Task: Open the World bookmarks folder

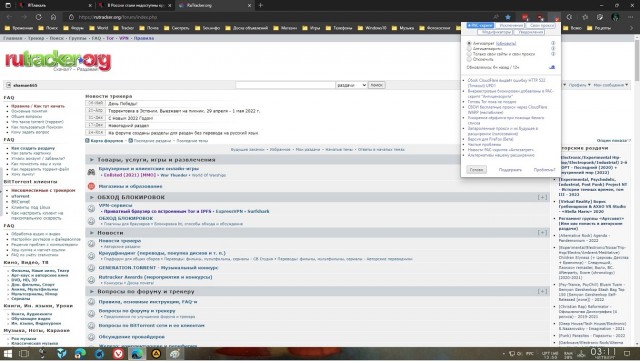Action: click(x=98, y=28)
